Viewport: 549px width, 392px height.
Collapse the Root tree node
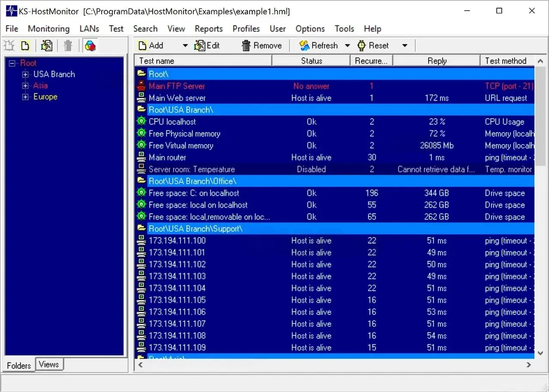tap(12, 63)
